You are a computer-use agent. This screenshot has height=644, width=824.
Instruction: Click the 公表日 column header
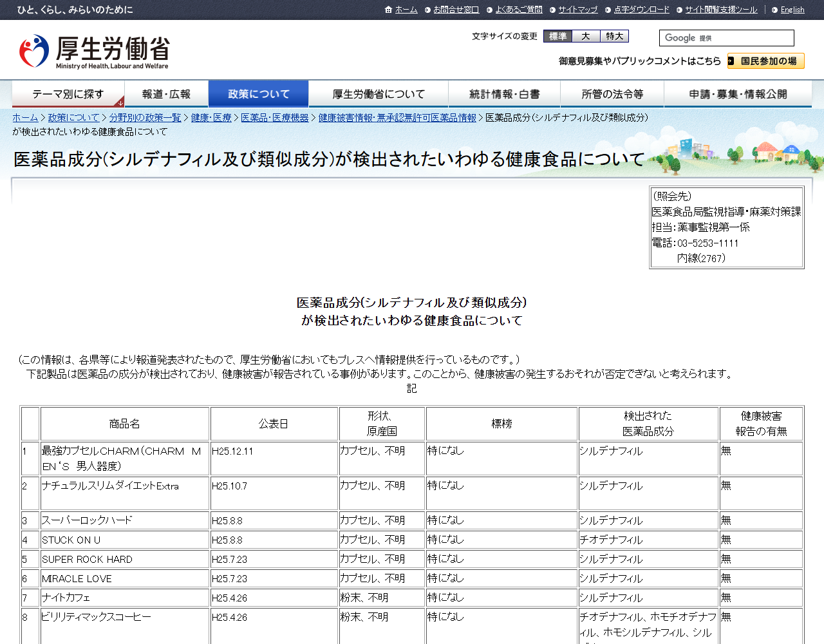[x=274, y=424]
